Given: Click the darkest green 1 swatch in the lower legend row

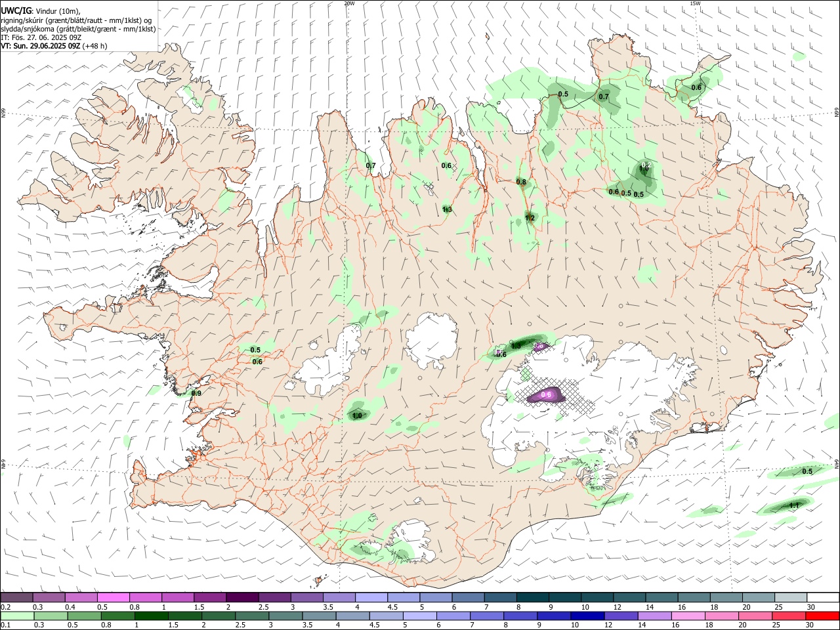Looking at the screenshot, I should (x=151, y=616).
